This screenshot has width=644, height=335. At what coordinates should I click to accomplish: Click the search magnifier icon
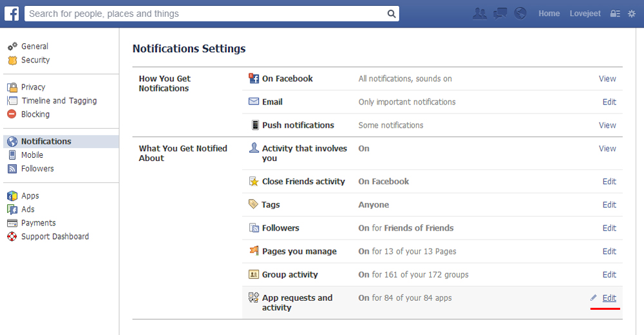[392, 14]
